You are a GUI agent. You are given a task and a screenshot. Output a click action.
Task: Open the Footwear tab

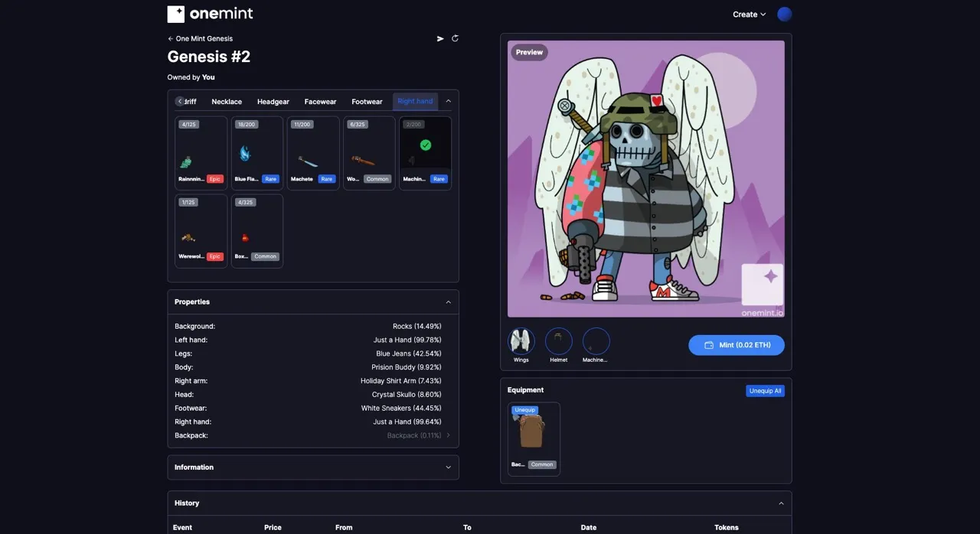[x=367, y=102]
